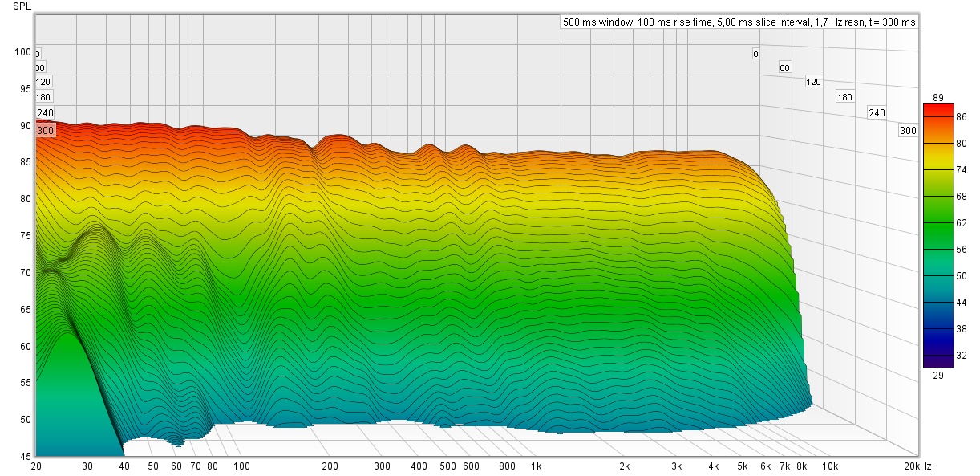Viewport: 980px width, 476px height.
Task: Click the SPL axis title label
Action: [22, 6]
